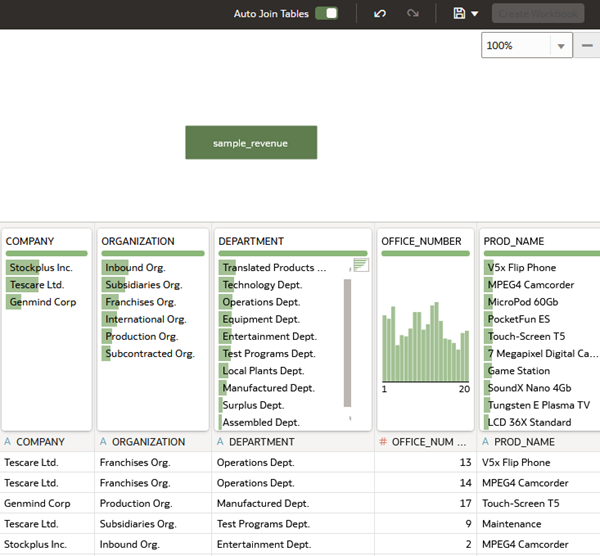Select Tungsten E Plasma TV value
Screen dimensions: 600x556
539,405
